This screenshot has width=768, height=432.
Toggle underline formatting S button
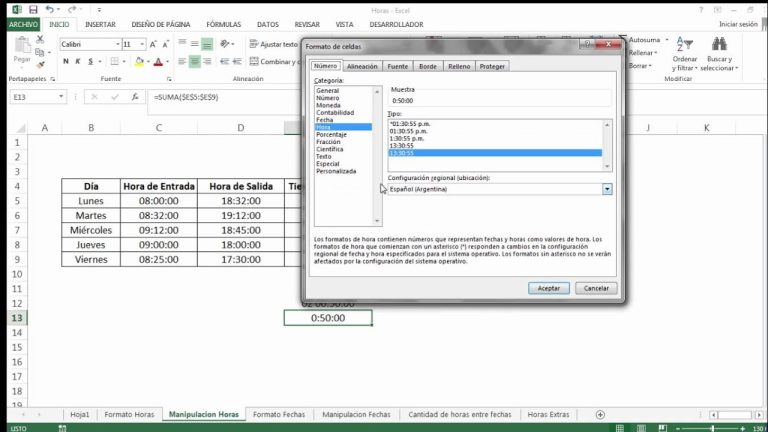pyautogui.click(x=92, y=62)
